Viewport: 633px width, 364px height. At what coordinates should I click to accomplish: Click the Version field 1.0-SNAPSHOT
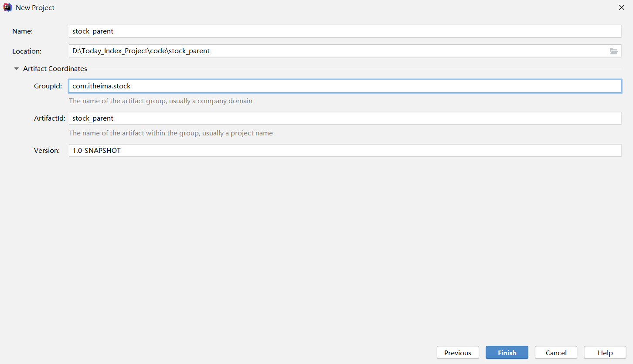pos(345,151)
